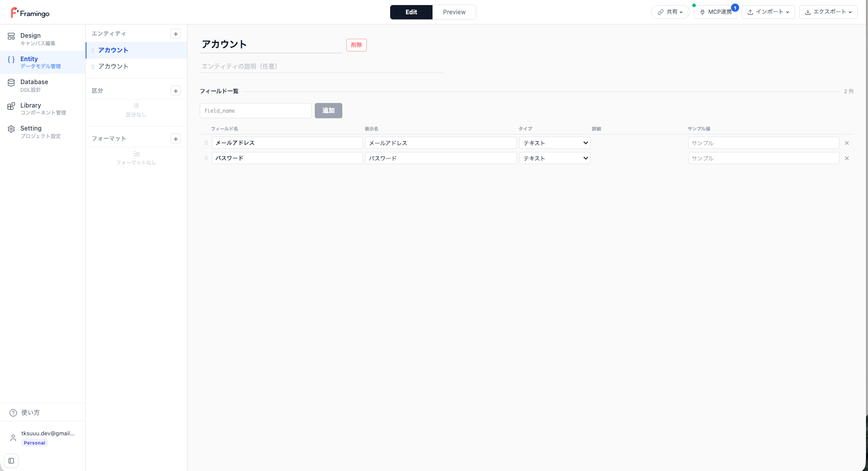Collapse the sidebar with panel icon
868x471 pixels.
click(11, 461)
